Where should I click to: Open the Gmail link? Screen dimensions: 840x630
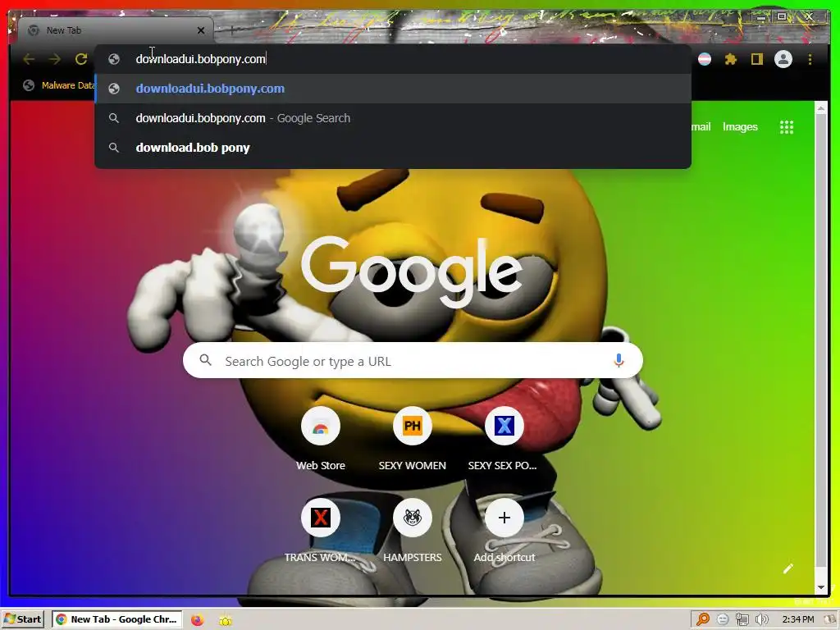point(701,127)
